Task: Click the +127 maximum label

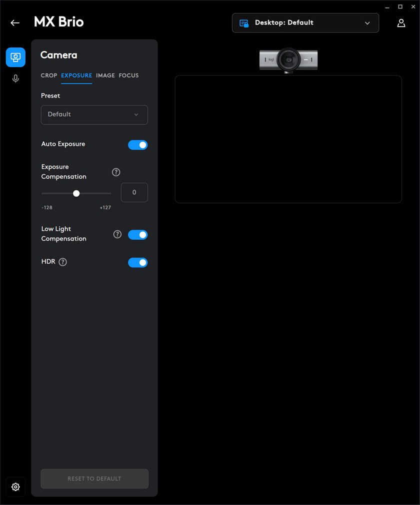Action: pyautogui.click(x=105, y=207)
